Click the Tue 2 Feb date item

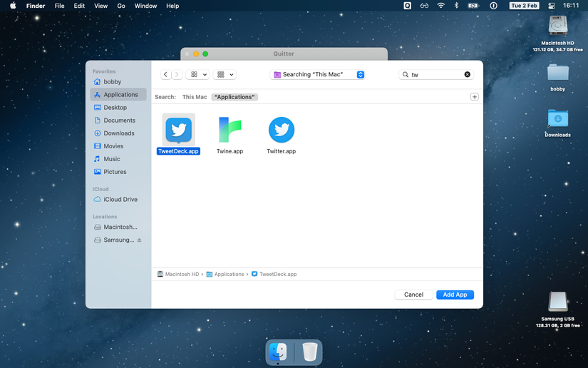coord(524,6)
